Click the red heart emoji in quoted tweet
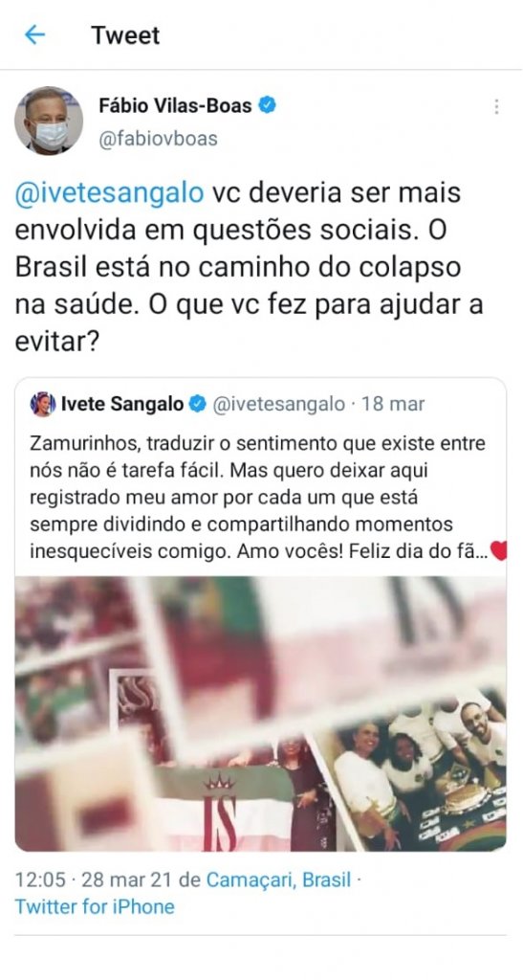 pos(499,550)
